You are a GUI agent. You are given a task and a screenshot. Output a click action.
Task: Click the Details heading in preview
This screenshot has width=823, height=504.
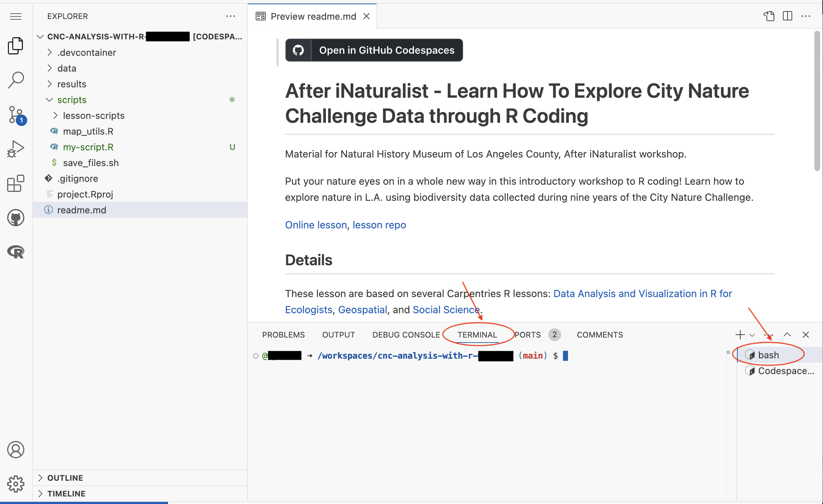(x=309, y=260)
